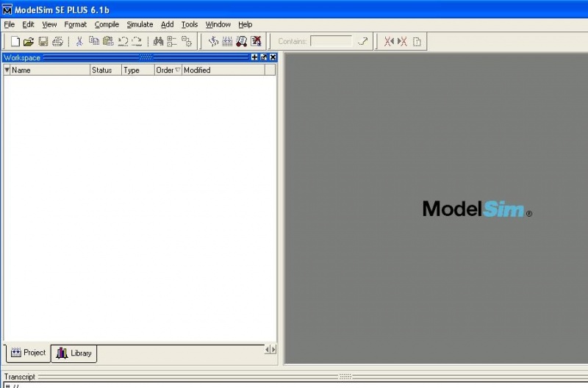Close the Workspace pane
588x388 pixels.
[273, 57]
